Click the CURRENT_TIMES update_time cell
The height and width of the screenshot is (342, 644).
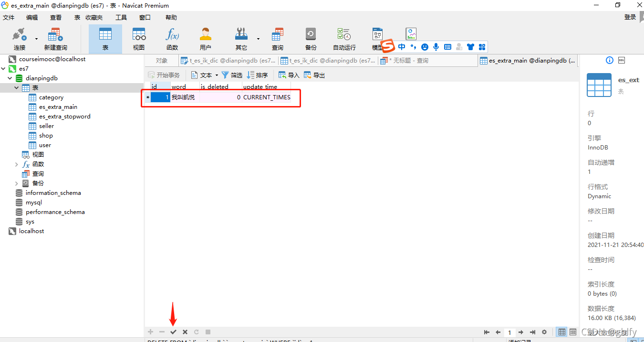(267, 97)
